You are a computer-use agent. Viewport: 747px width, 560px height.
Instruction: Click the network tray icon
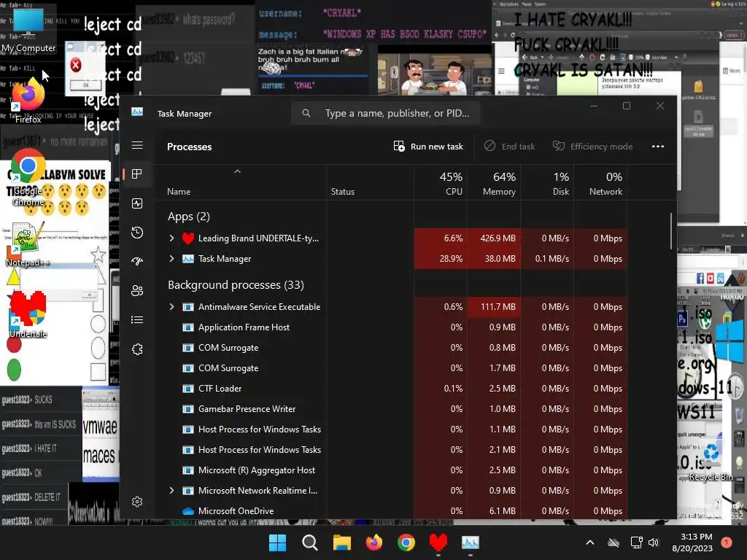click(636, 542)
